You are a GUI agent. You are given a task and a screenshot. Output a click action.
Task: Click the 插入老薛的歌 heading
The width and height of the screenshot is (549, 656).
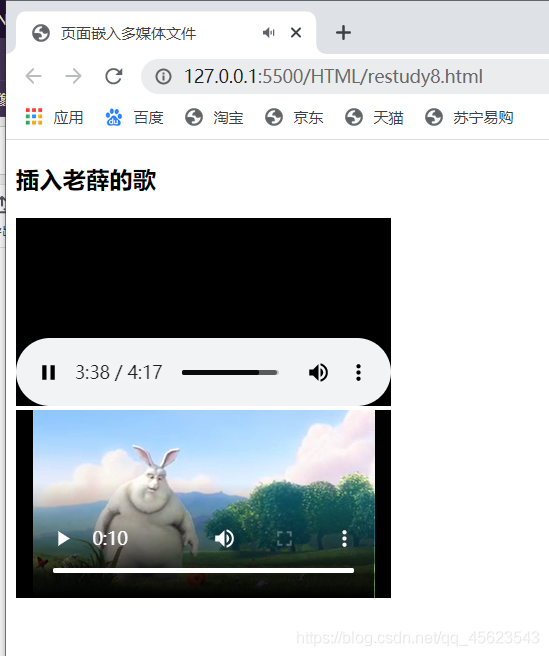click(x=86, y=180)
